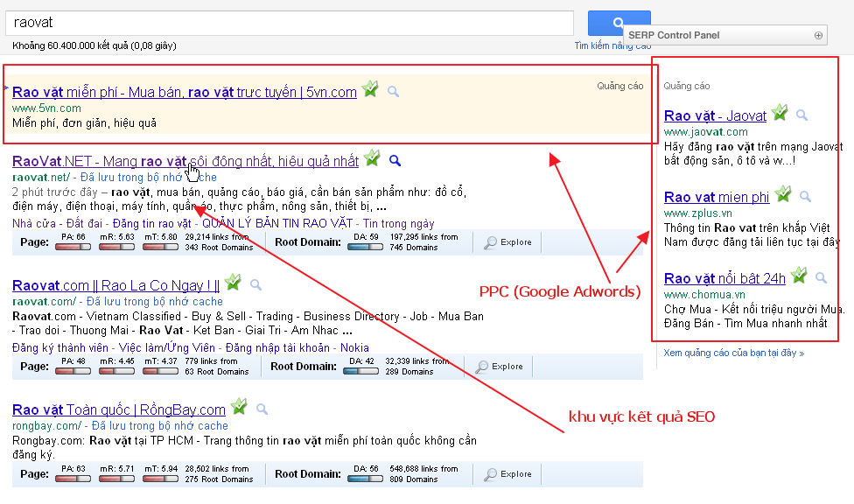Click green star icon beside 5vn.com ad
This screenshot has height=504, width=854.
[x=370, y=88]
